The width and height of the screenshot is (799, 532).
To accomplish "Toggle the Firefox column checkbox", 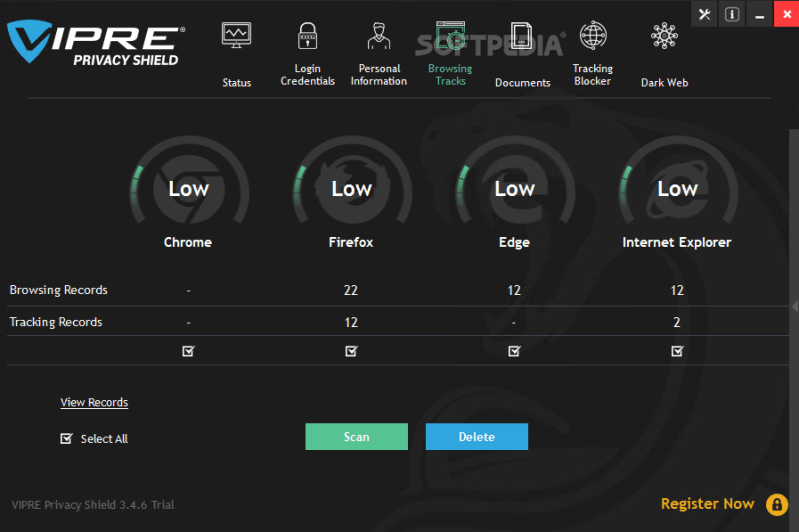I will click(351, 351).
